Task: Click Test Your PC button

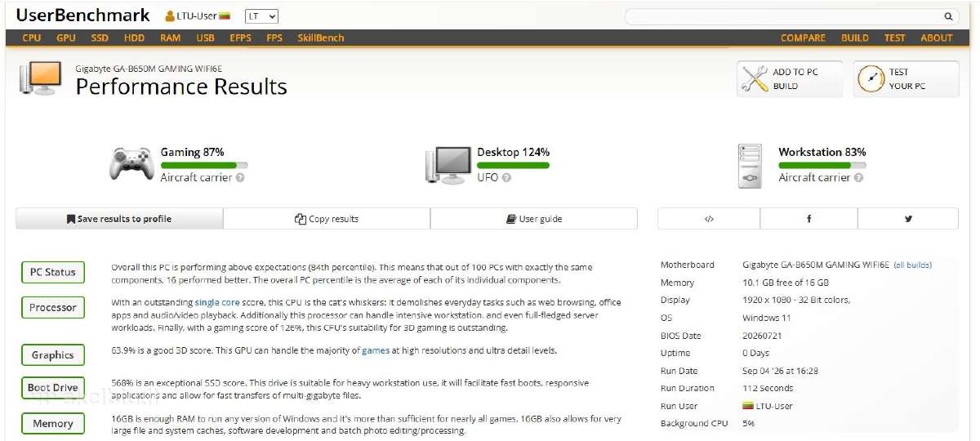Action: tap(906, 78)
